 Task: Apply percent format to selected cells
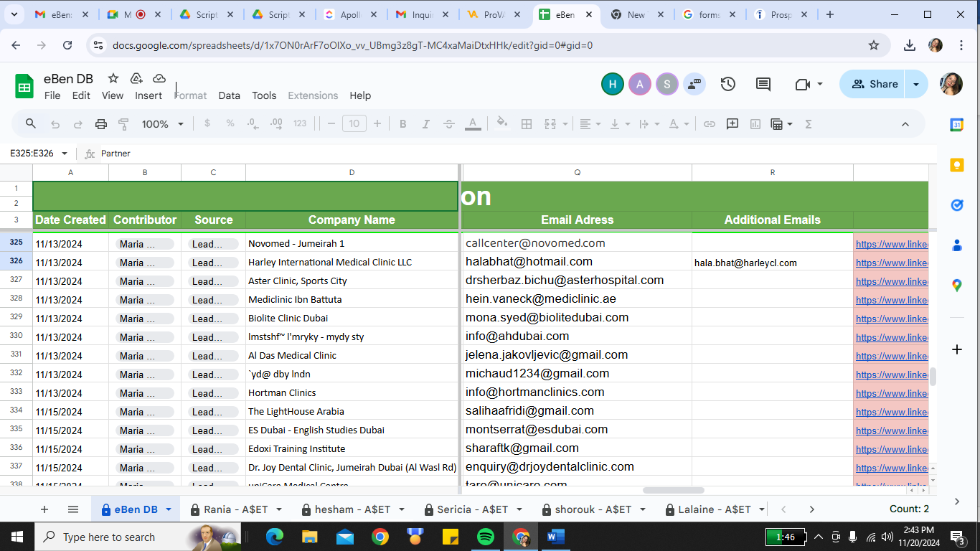coord(230,123)
